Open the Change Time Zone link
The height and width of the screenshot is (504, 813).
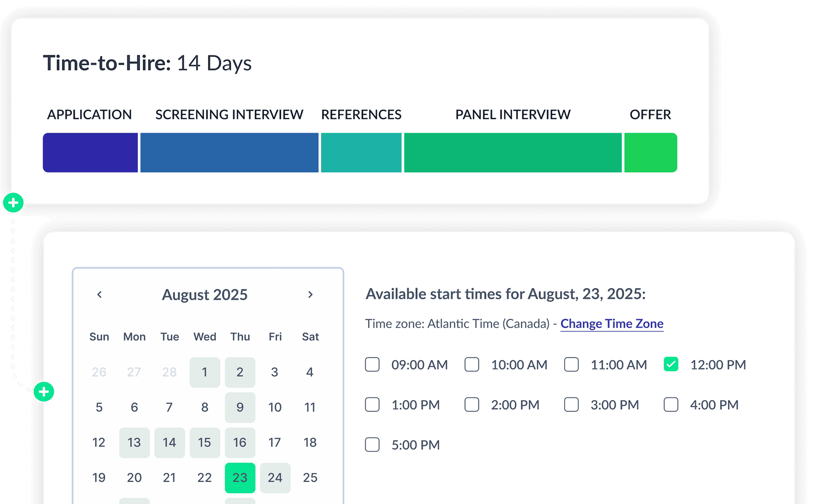pos(612,324)
